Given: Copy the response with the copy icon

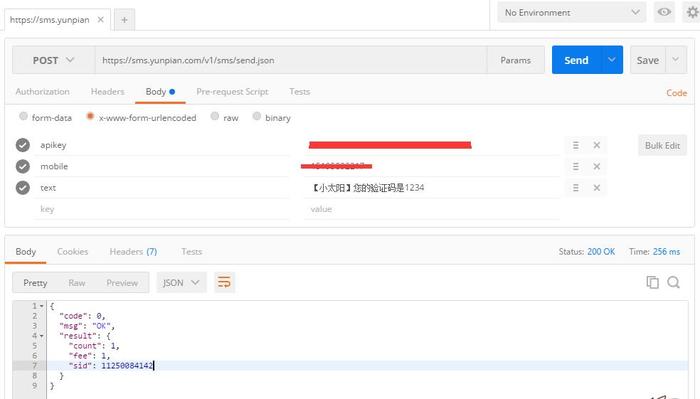Looking at the screenshot, I should [x=652, y=282].
